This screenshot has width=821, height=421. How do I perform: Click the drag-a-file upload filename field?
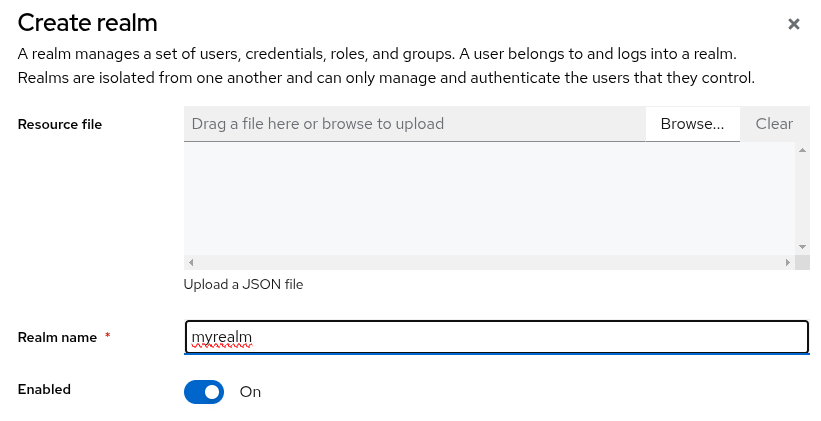pyautogui.click(x=414, y=124)
